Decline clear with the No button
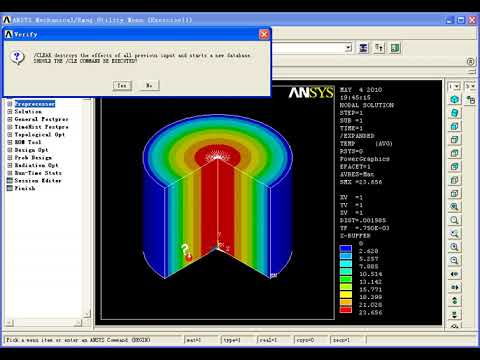The image size is (480, 360). 149,86
